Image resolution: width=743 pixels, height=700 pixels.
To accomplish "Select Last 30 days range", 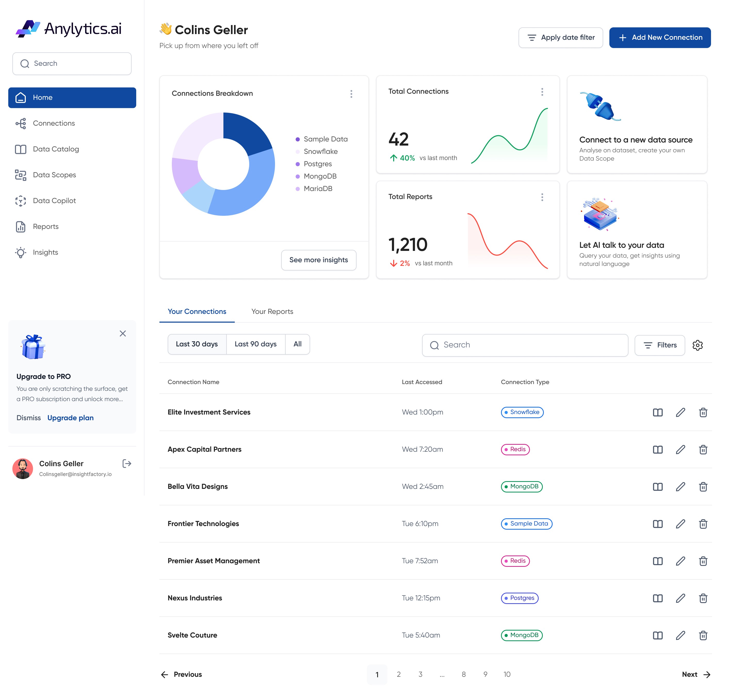I will tap(197, 344).
